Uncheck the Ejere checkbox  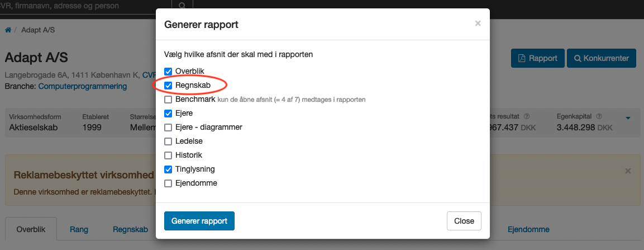click(168, 113)
